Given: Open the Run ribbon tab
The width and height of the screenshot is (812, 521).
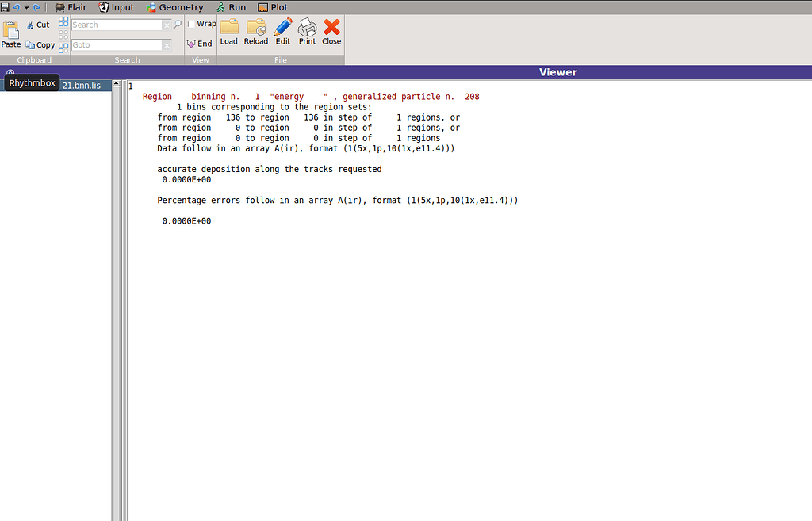Looking at the screenshot, I should 231,6.
